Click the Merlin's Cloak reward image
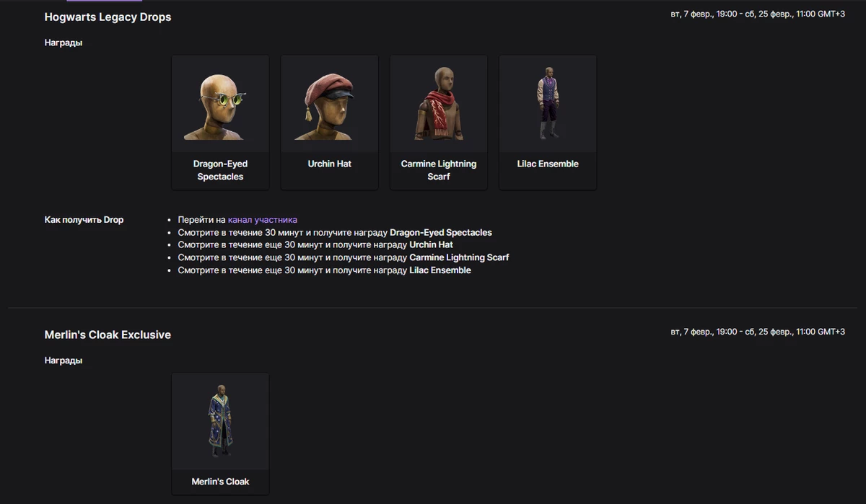866x504 pixels. click(220, 421)
